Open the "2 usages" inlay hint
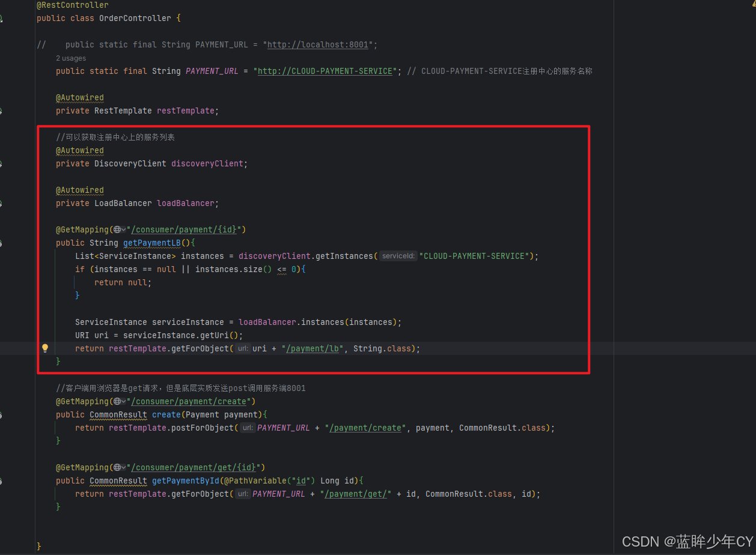Image resolution: width=756 pixels, height=555 pixels. pyautogui.click(x=71, y=58)
